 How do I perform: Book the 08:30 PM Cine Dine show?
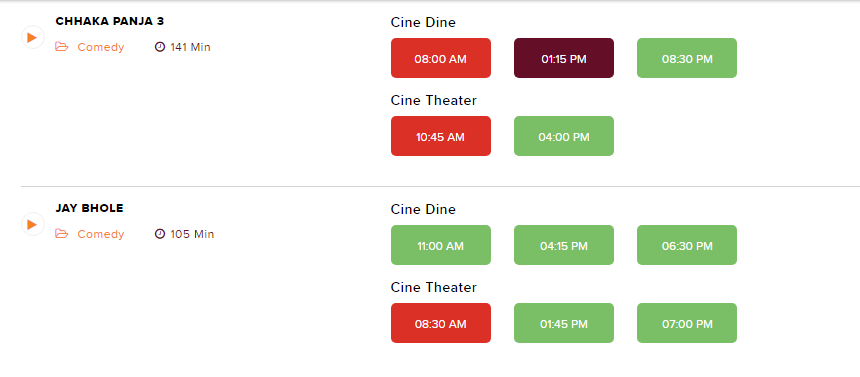(x=687, y=58)
